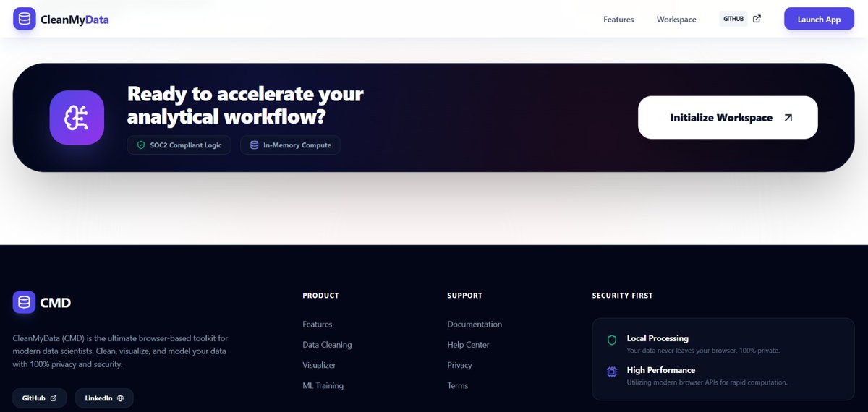Click the chip icon beside High Performance
This screenshot has width=868, height=412.
tap(612, 372)
